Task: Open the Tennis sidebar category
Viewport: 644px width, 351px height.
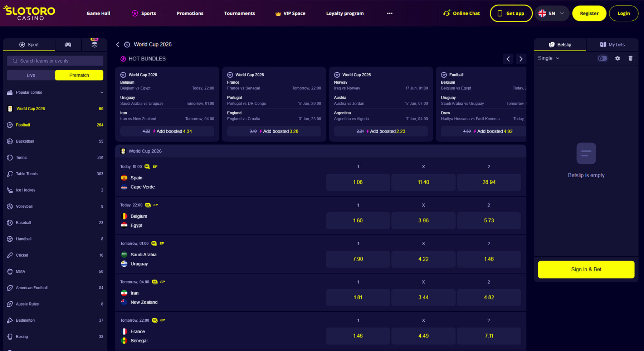Action: click(55, 158)
